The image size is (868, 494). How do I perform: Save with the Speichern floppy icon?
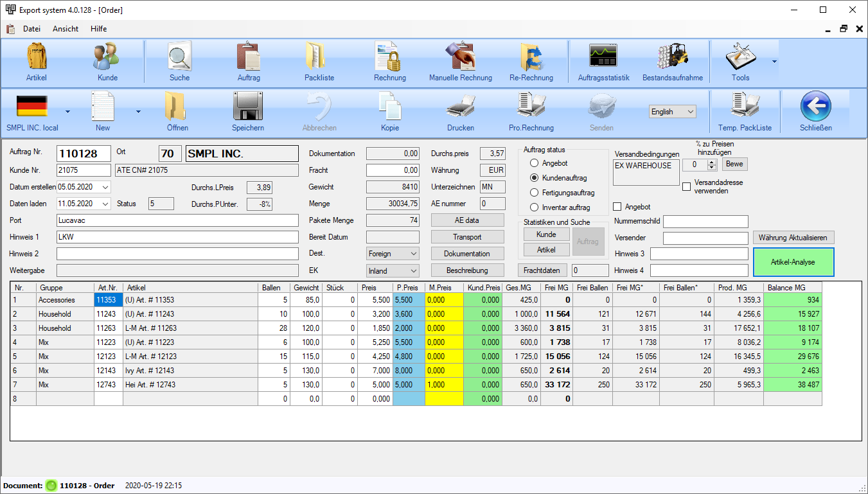[248, 106]
